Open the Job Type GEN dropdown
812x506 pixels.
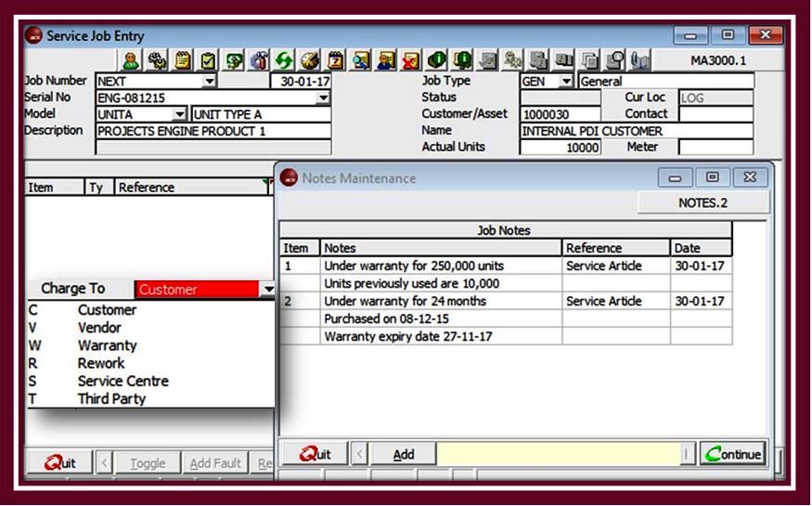tap(566, 82)
